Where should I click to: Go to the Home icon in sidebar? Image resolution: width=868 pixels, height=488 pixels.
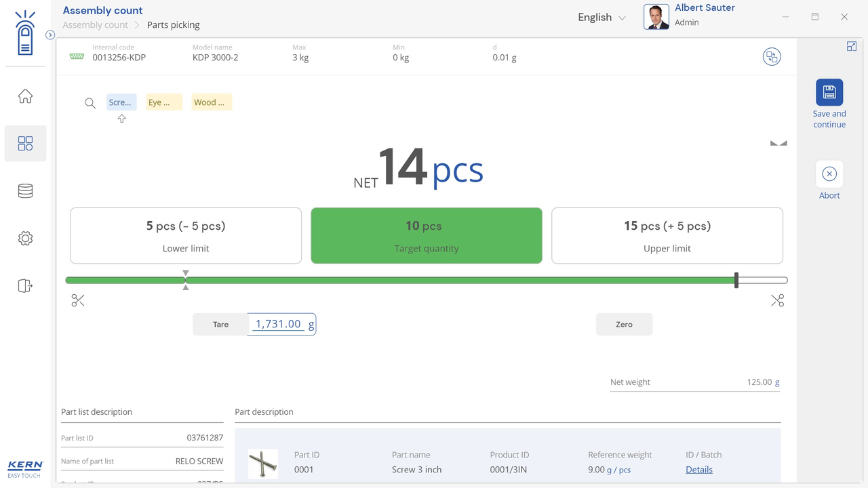(25, 96)
